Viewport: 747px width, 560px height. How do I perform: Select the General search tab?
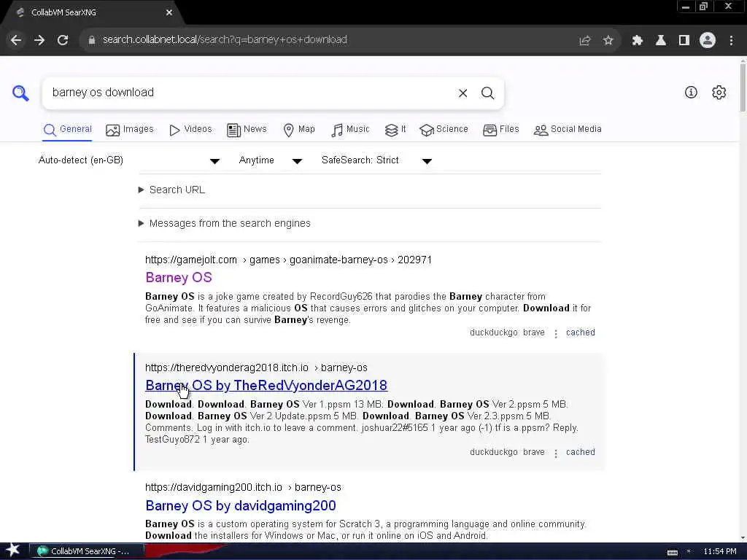(x=67, y=130)
